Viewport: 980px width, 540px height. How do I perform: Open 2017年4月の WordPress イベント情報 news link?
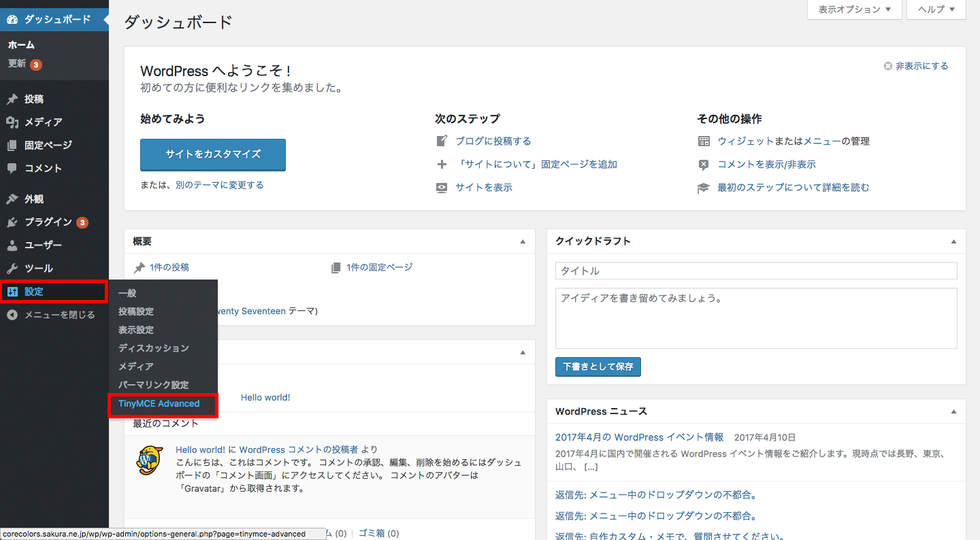pos(639,437)
